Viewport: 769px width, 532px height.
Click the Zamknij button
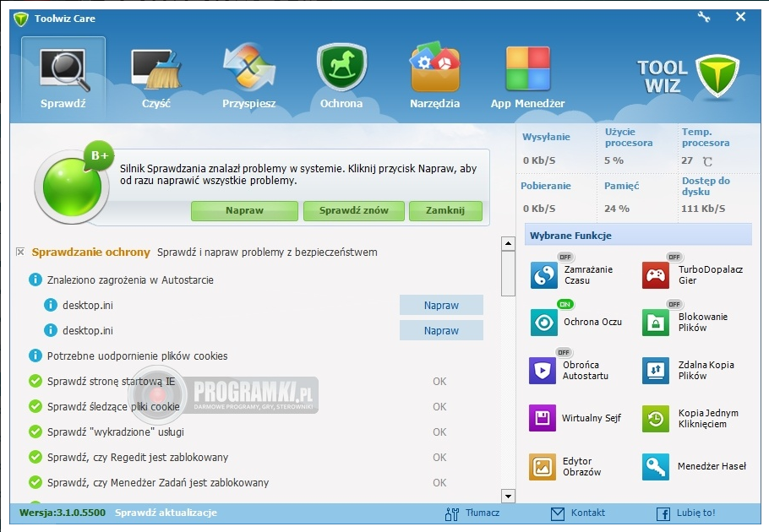445,210
